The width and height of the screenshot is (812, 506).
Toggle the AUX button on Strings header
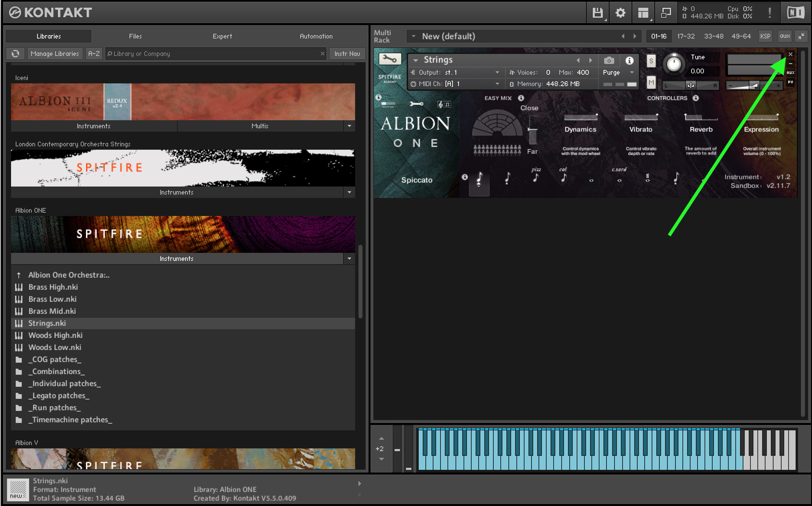tap(791, 73)
